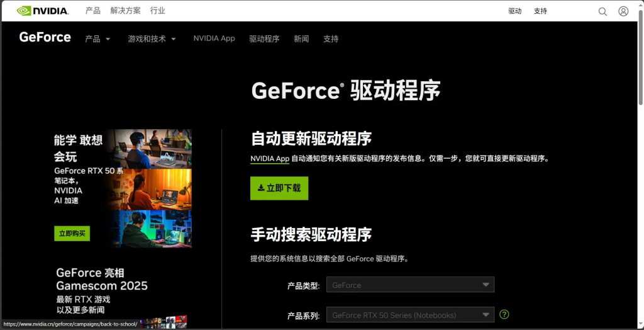
Task: Open NVIDIA App menu item
Action: [214, 38]
